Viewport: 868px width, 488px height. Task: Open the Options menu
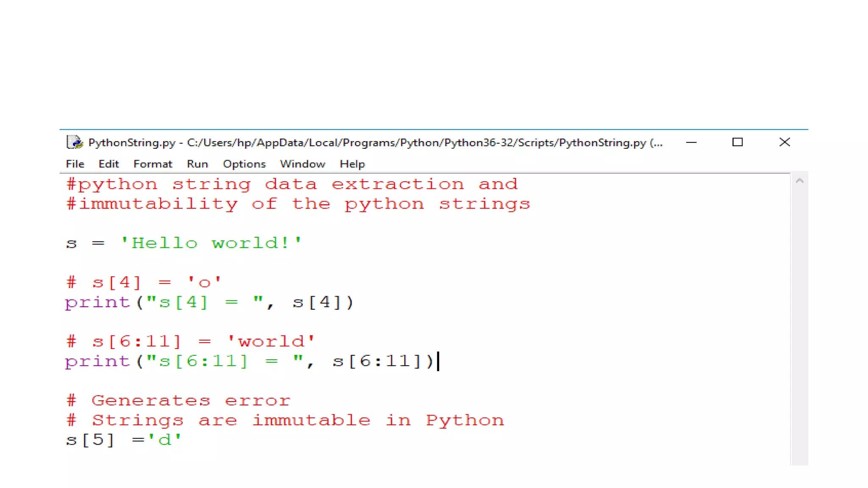(x=244, y=164)
